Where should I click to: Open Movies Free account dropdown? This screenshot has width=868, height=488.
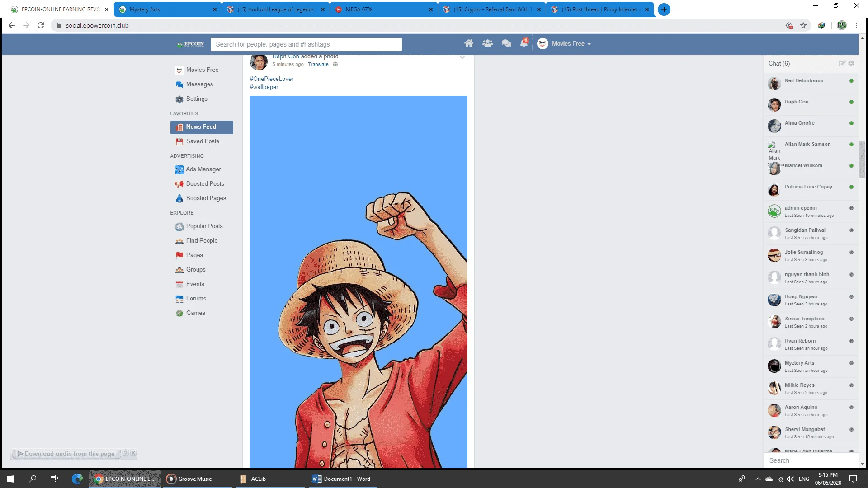[564, 43]
